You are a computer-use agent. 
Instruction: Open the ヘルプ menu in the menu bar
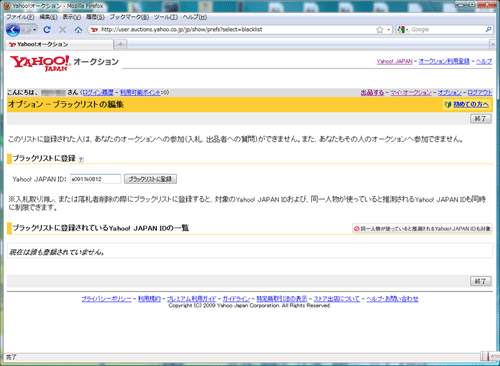click(195, 17)
